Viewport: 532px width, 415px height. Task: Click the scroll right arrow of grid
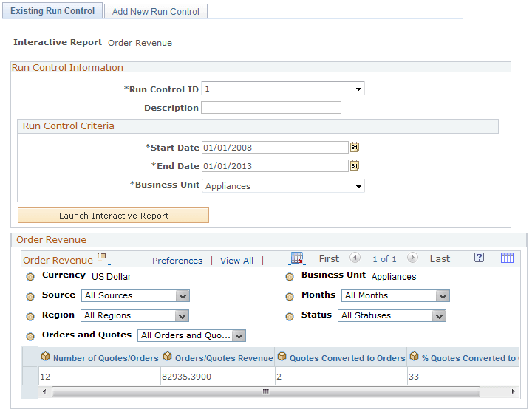pyautogui.click(x=513, y=391)
